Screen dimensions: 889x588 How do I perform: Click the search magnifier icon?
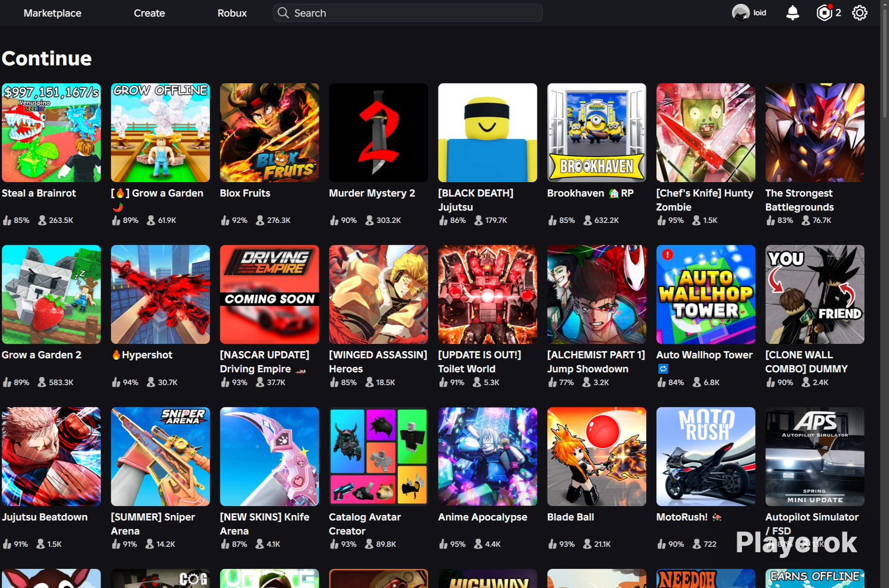283,13
